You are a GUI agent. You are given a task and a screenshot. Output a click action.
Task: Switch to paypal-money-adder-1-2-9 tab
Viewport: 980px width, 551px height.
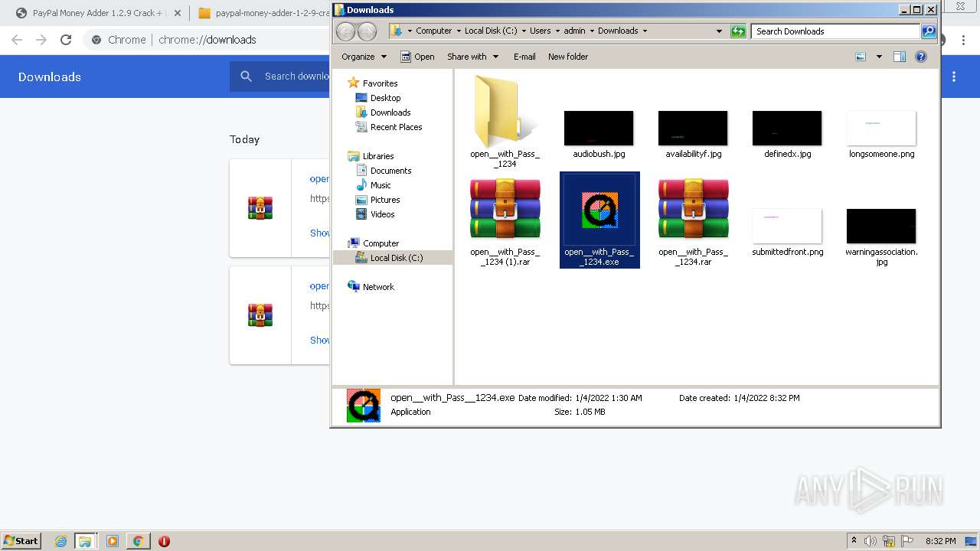click(265, 13)
